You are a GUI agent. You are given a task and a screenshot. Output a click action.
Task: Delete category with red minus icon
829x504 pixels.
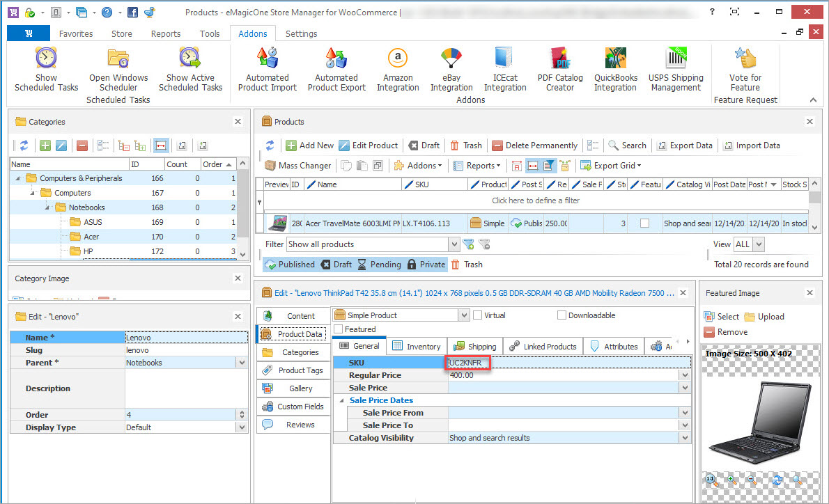click(x=82, y=145)
